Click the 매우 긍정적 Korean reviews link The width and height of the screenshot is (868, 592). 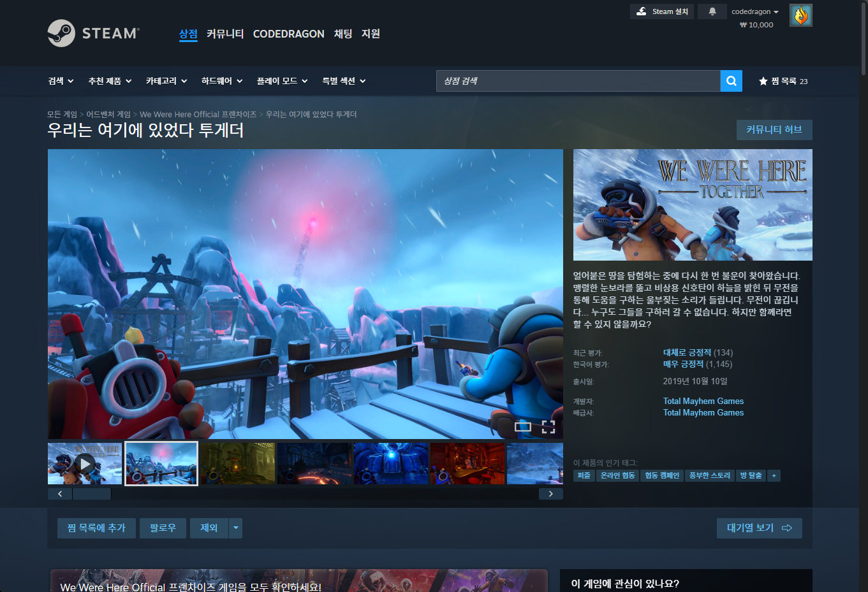(x=683, y=364)
